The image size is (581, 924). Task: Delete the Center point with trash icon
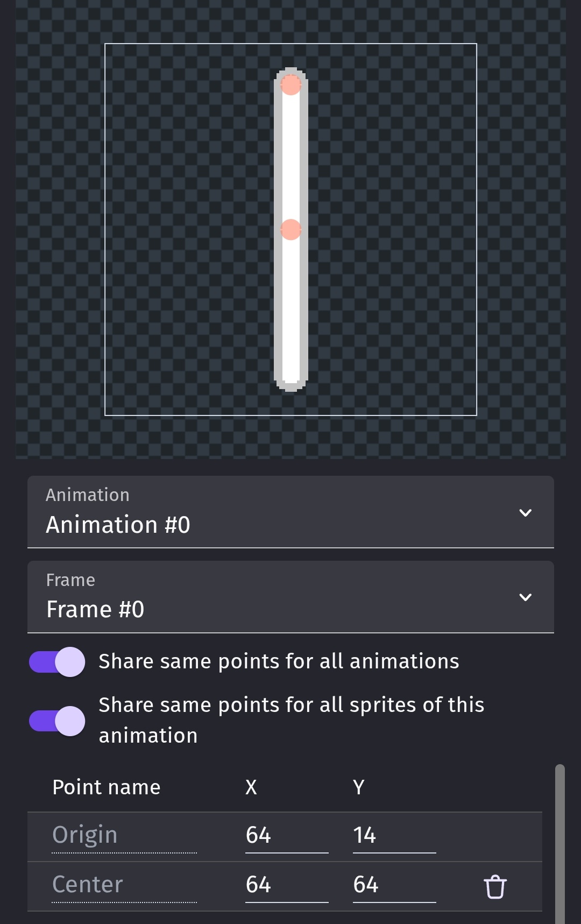pyautogui.click(x=495, y=887)
